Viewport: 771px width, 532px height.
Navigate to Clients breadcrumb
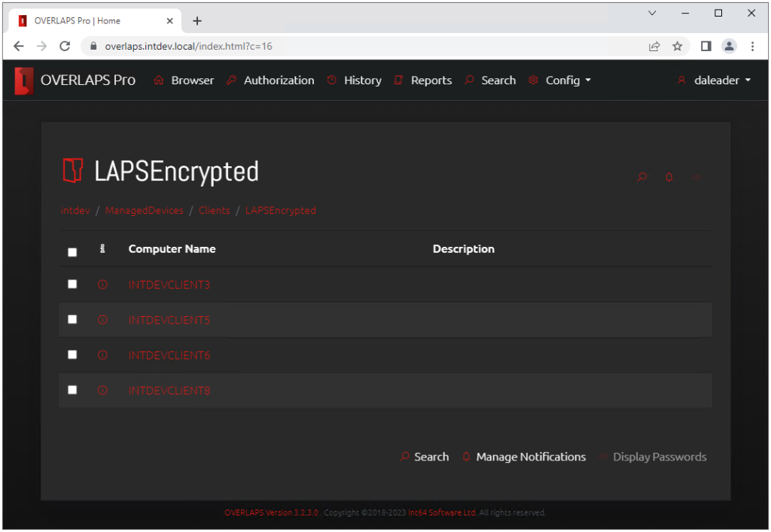pyautogui.click(x=215, y=211)
